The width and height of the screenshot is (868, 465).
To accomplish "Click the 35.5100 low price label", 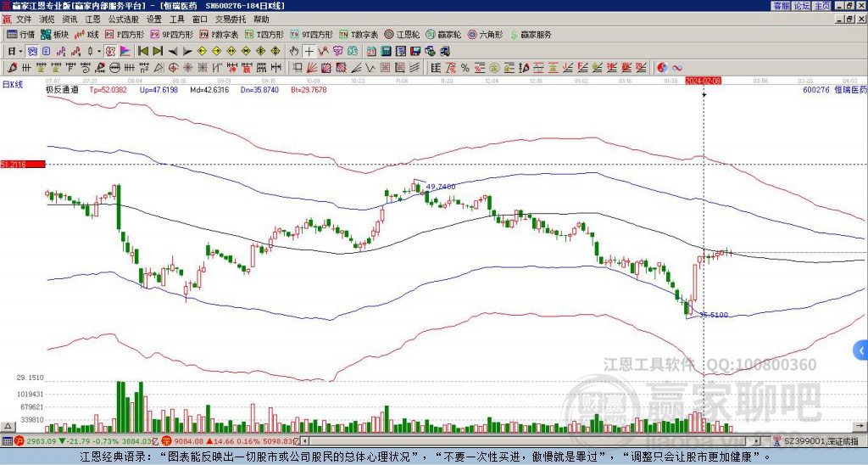I will [714, 315].
